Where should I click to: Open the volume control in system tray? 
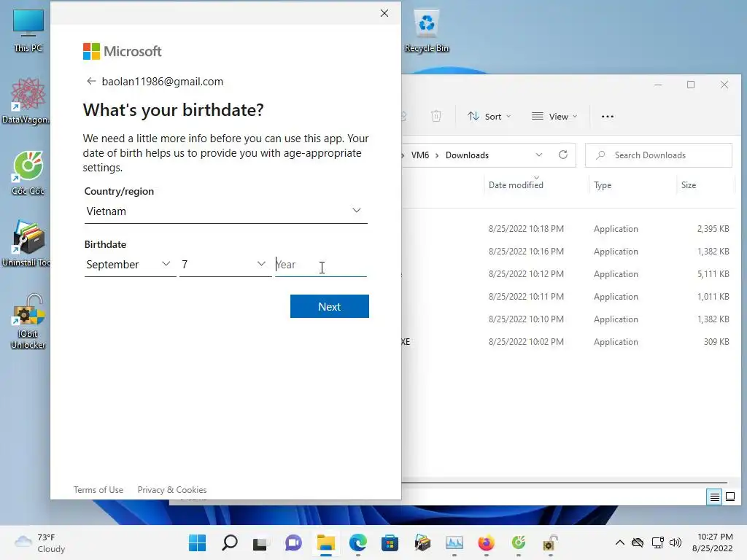[x=676, y=542]
